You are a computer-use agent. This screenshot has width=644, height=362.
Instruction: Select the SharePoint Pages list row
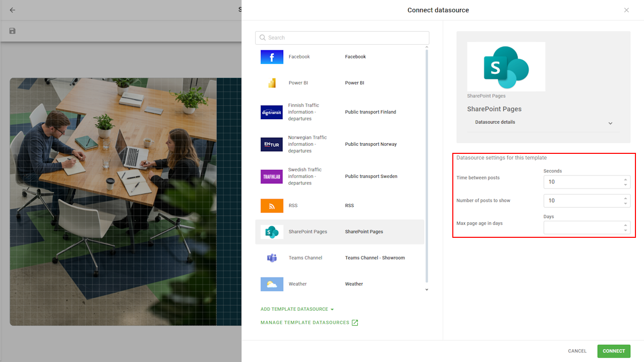click(x=340, y=232)
